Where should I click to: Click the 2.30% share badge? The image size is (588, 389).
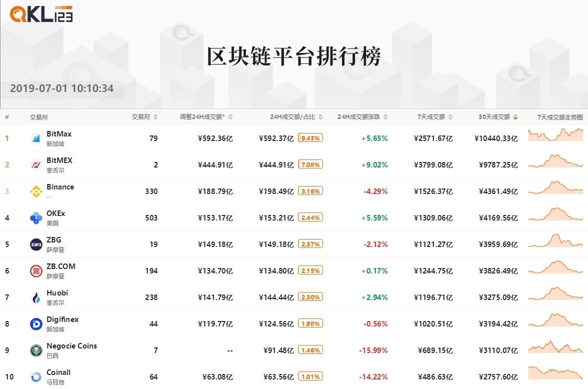(x=310, y=297)
